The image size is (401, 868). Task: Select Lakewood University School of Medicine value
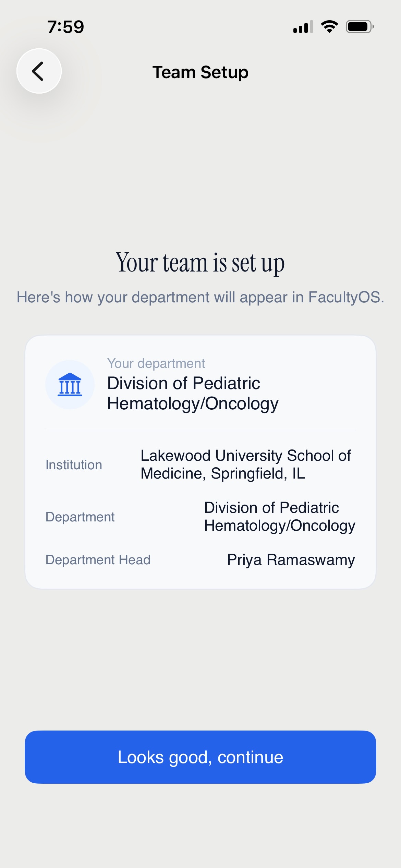coord(246,465)
